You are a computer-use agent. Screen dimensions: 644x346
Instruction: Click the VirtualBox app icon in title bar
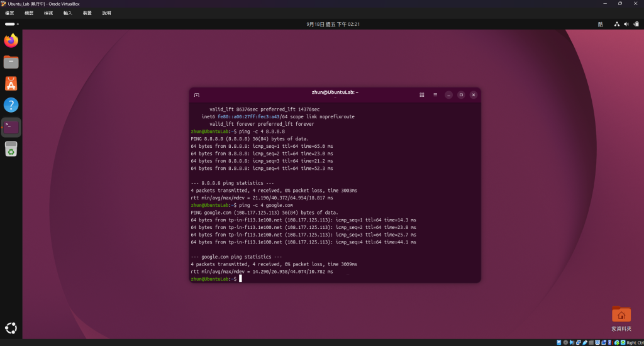(x=4, y=4)
